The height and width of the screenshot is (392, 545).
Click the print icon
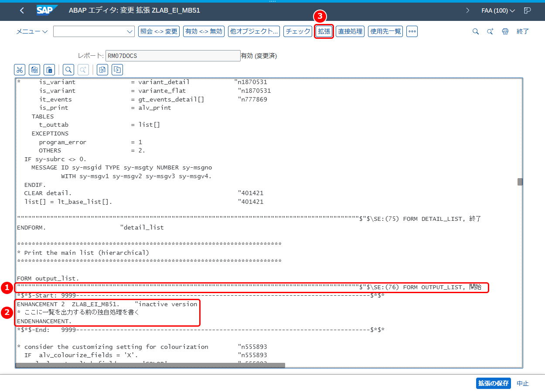pos(505,31)
